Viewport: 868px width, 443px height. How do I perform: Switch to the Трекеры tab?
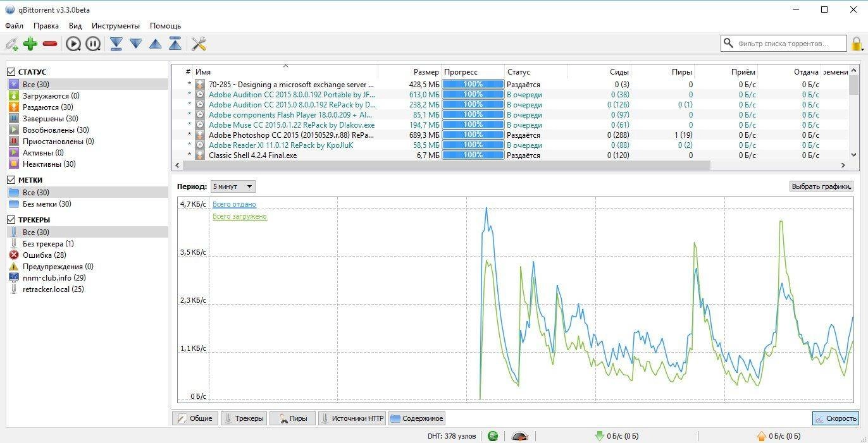click(x=244, y=418)
